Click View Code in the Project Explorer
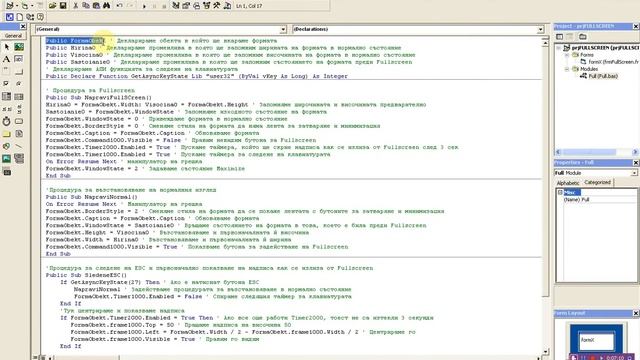 [x=560, y=37]
